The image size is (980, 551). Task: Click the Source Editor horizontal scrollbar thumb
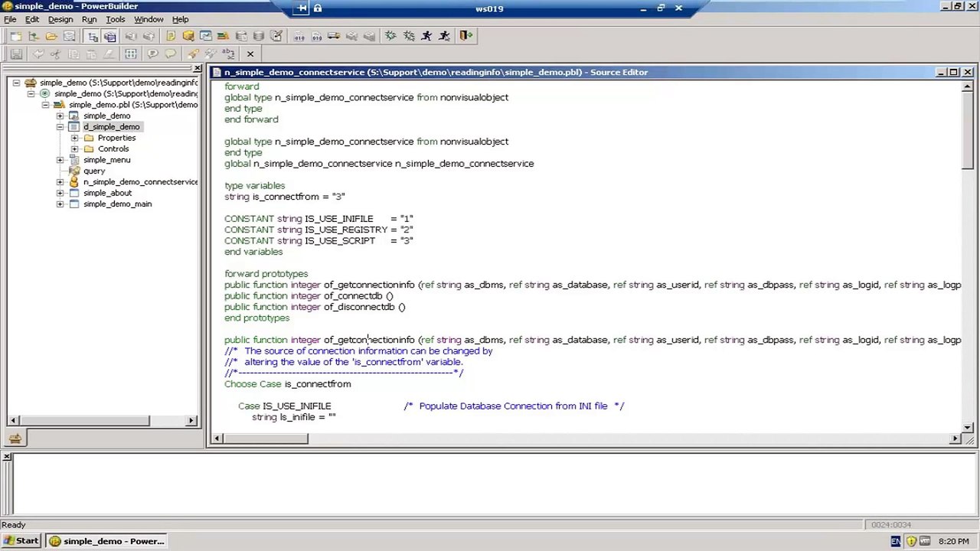266,439
